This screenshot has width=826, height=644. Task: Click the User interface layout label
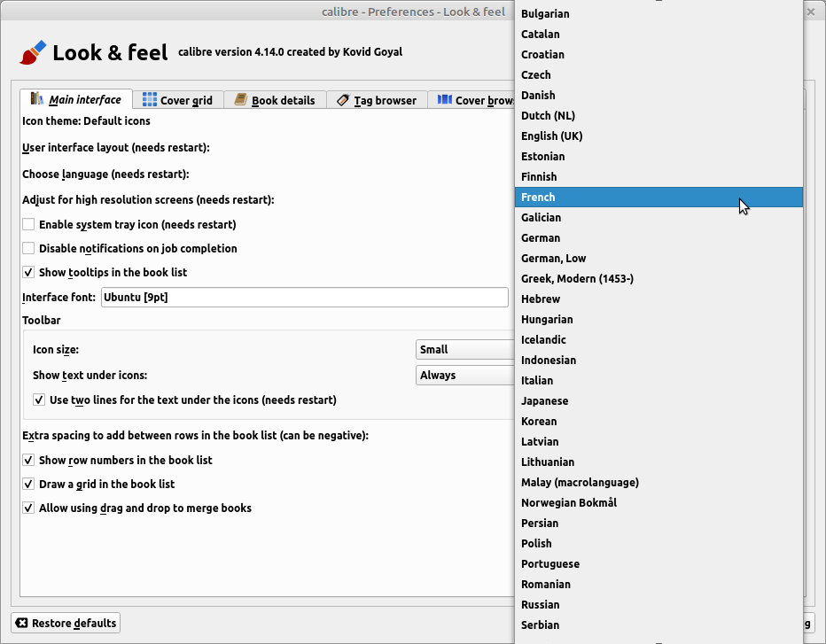pyautogui.click(x=116, y=147)
